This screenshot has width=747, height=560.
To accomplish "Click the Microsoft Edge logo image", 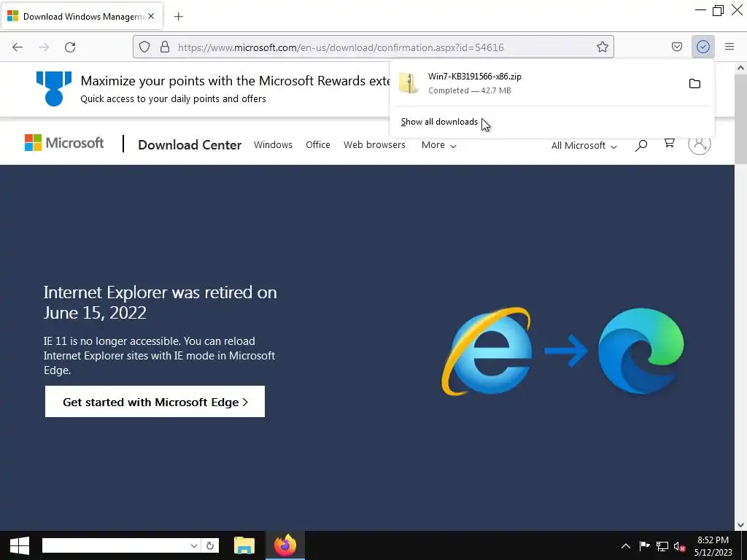I will (x=641, y=351).
